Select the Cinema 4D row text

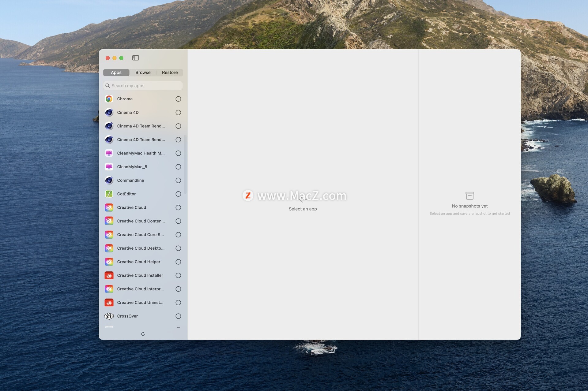point(128,112)
